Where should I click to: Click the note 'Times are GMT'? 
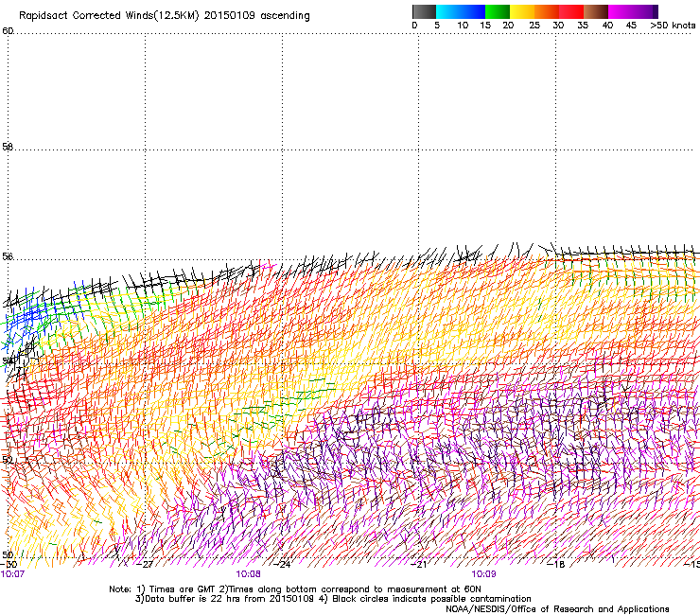tap(183, 589)
